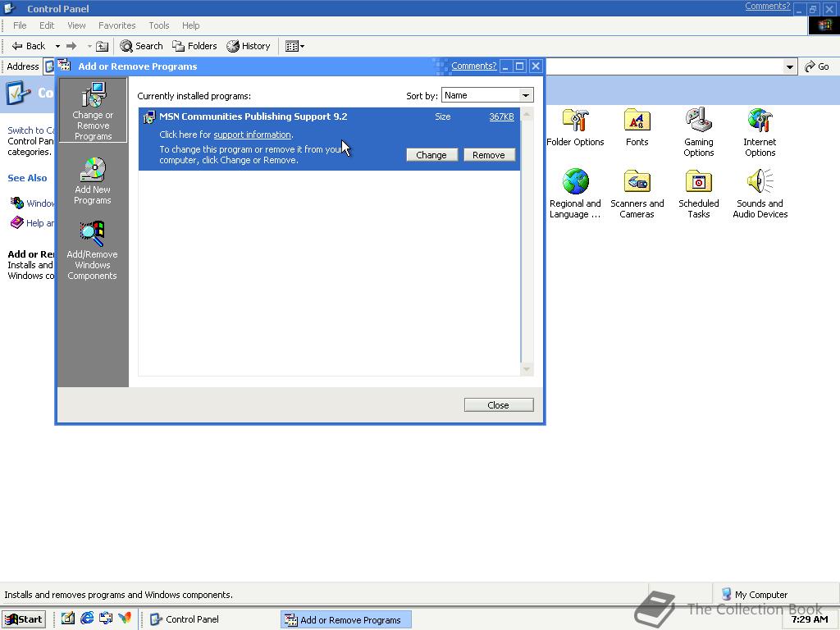Expand the Back button history dropdown arrow
This screenshot has height=630, width=840.
[57, 46]
